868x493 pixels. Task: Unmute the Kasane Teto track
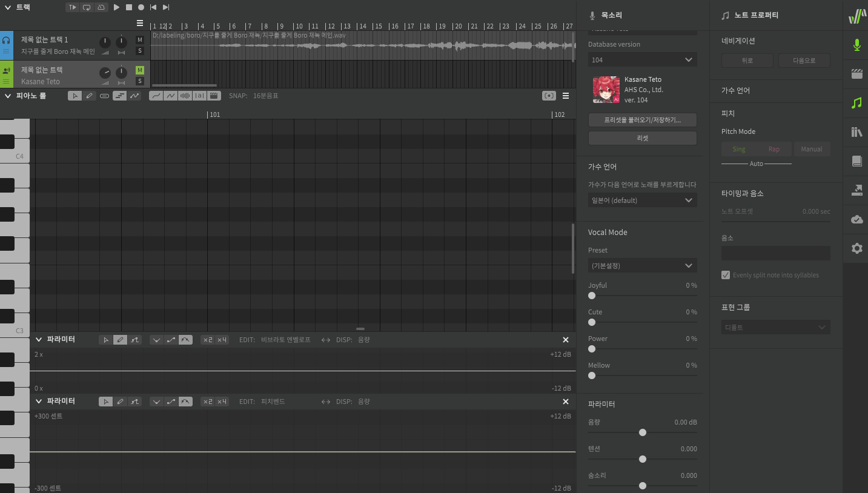coord(140,70)
